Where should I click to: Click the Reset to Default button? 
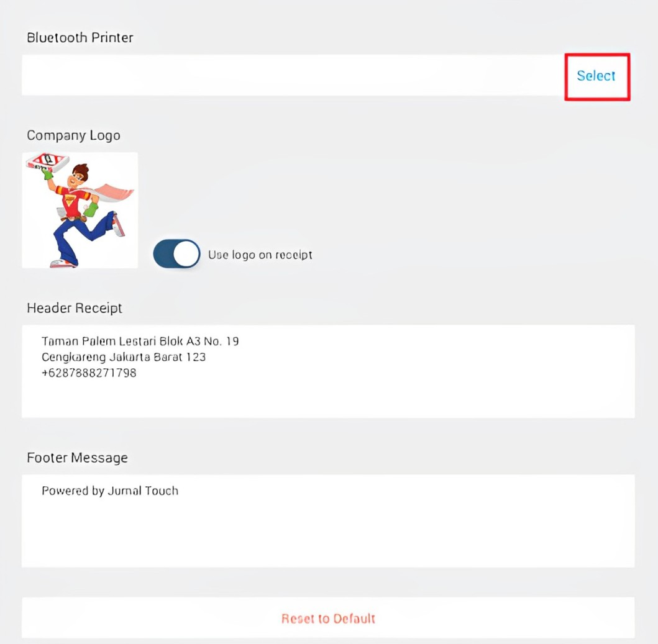coord(328,618)
